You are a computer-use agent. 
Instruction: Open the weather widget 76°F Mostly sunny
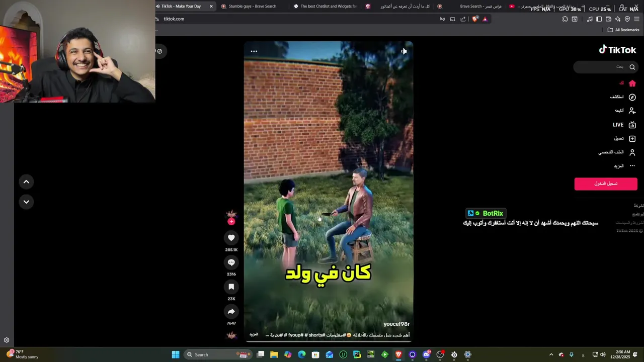(x=23, y=354)
